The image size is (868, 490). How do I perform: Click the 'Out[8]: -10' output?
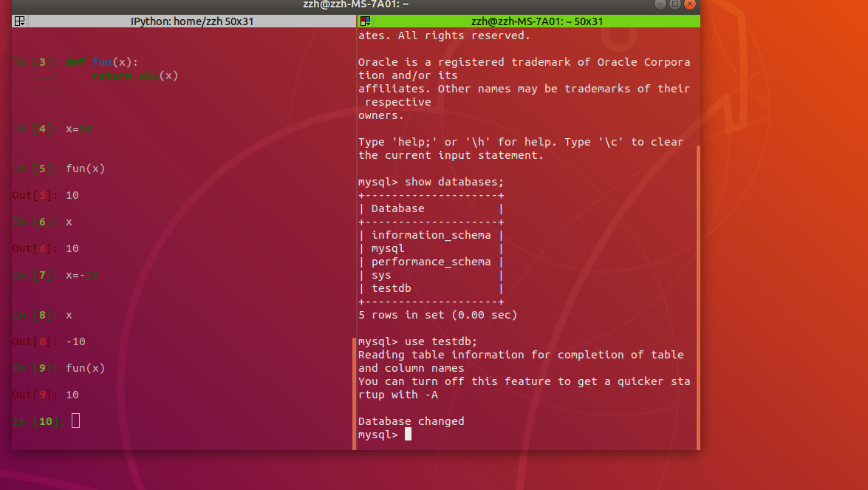coord(49,341)
